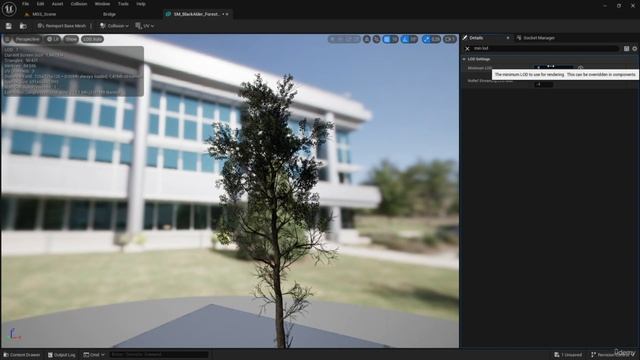Open details property matrix grid icon

pos(627,49)
